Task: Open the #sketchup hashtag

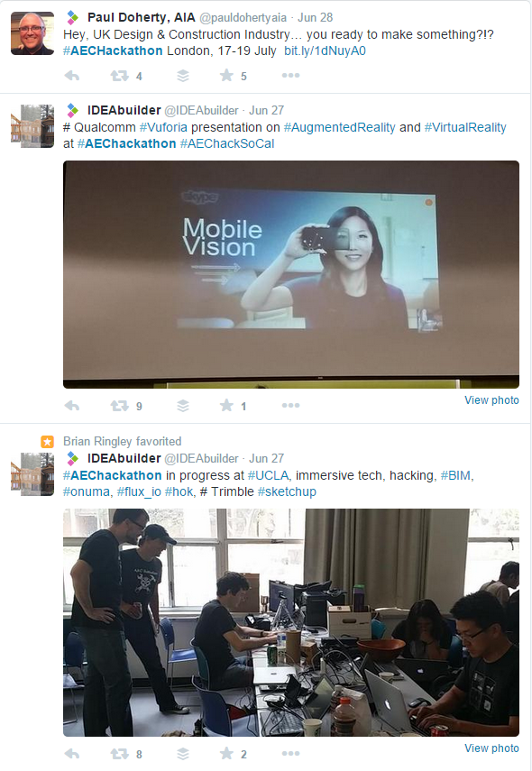Action: point(287,491)
